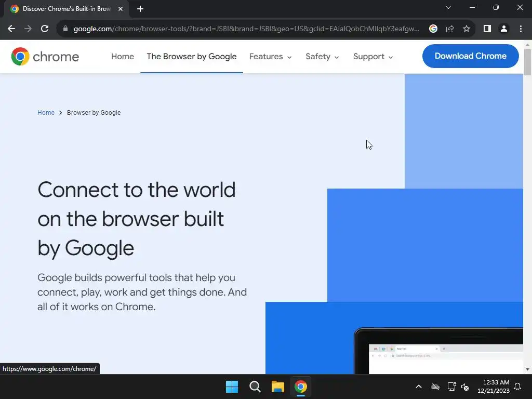Screen dimensions: 532x399
Task: Open the clock showing 12:33 AM
Action: pos(494,387)
